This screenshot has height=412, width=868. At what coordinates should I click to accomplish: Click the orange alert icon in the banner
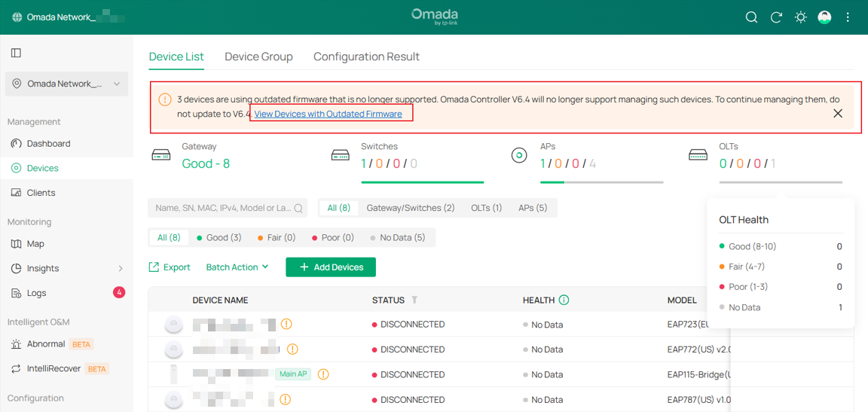click(165, 99)
